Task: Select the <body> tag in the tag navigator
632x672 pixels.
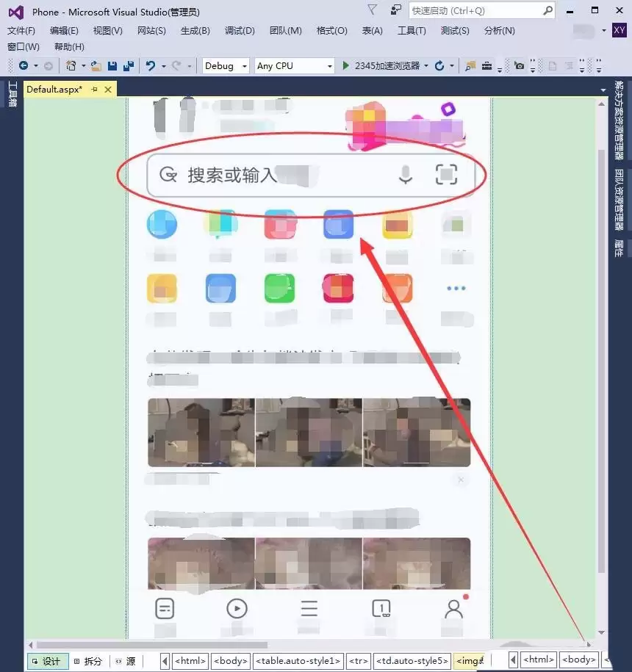Action: pos(230,660)
